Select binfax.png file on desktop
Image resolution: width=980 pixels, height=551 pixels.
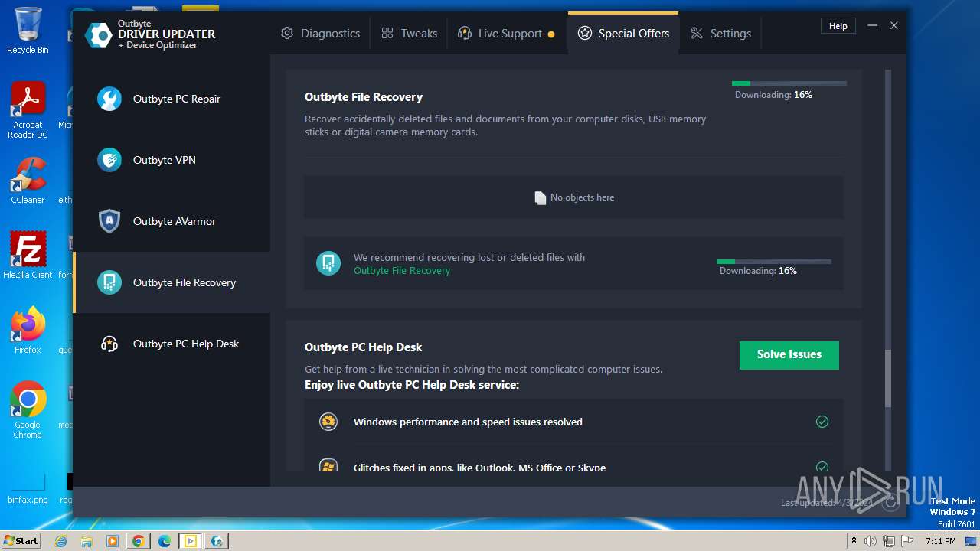tap(28, 490)
